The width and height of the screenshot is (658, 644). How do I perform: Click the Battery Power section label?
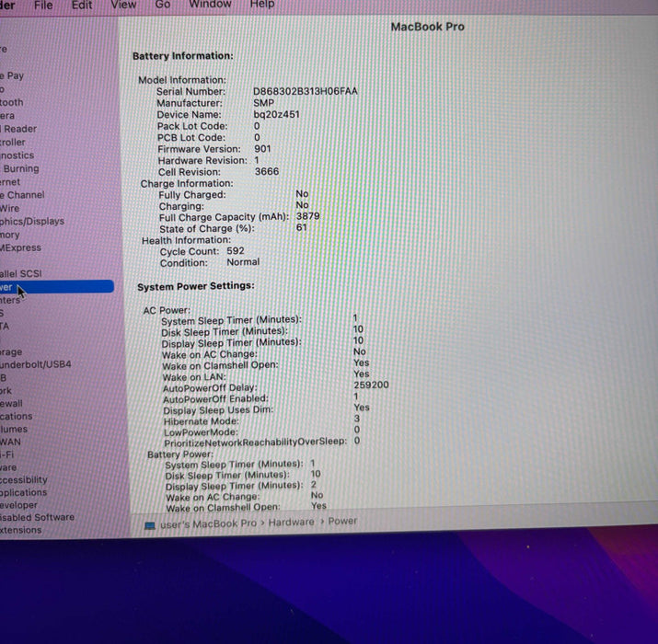pos(180,454)
